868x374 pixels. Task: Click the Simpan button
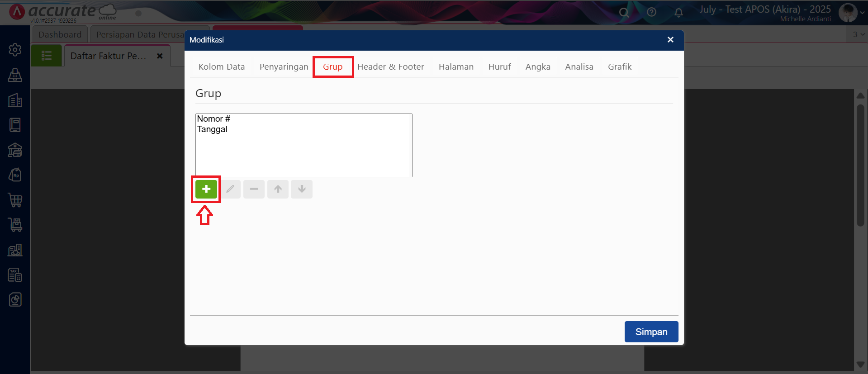pos(651,332)
